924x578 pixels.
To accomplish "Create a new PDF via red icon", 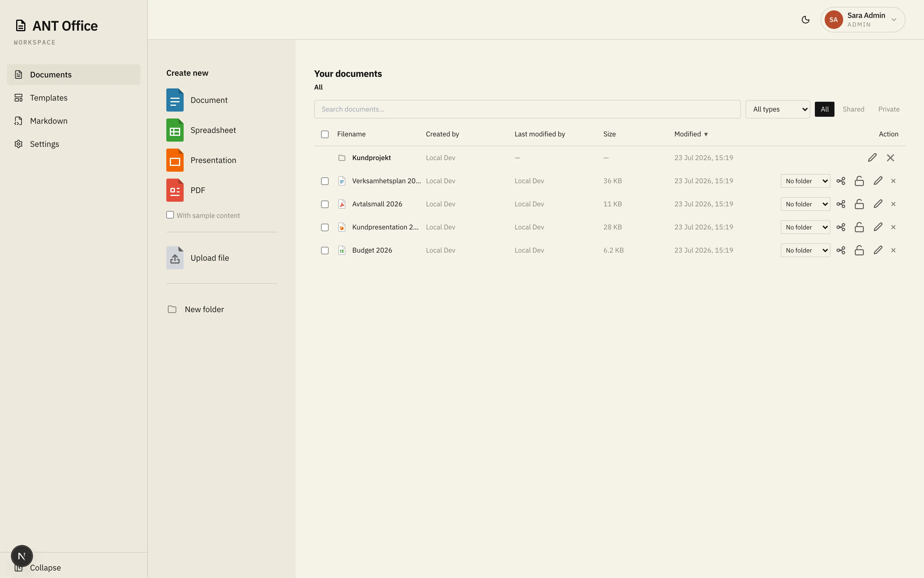I will (x=175, y=190).
